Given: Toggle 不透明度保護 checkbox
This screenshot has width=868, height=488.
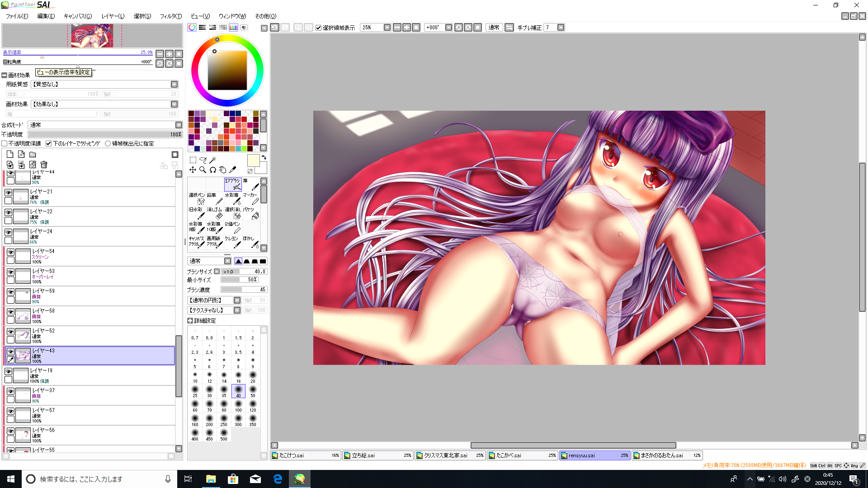Looking at the screenshot, I should [x=5, y=144].
